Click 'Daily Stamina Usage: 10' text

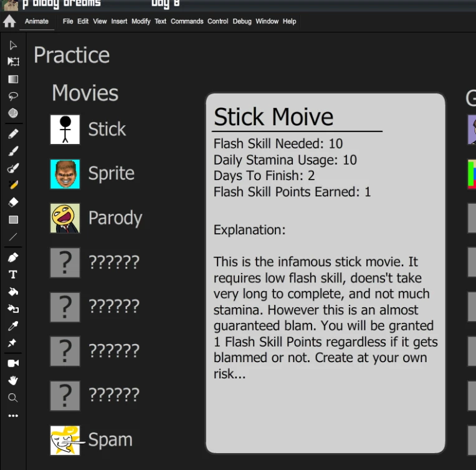click(x=285, y=160)
